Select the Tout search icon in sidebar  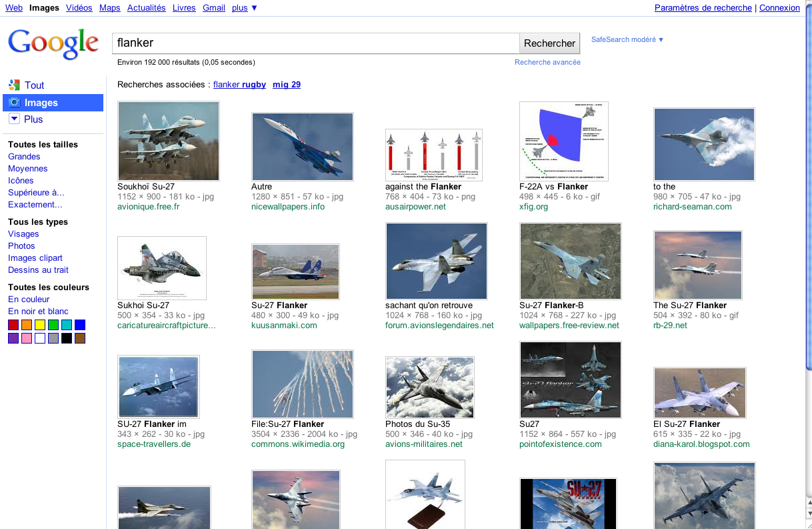pos(14,85)
